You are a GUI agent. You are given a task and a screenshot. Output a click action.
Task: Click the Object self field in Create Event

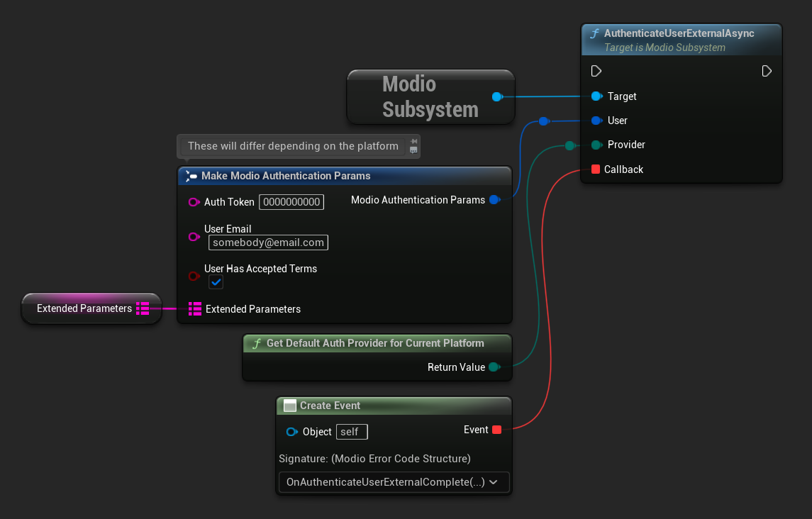pos(352,432)
